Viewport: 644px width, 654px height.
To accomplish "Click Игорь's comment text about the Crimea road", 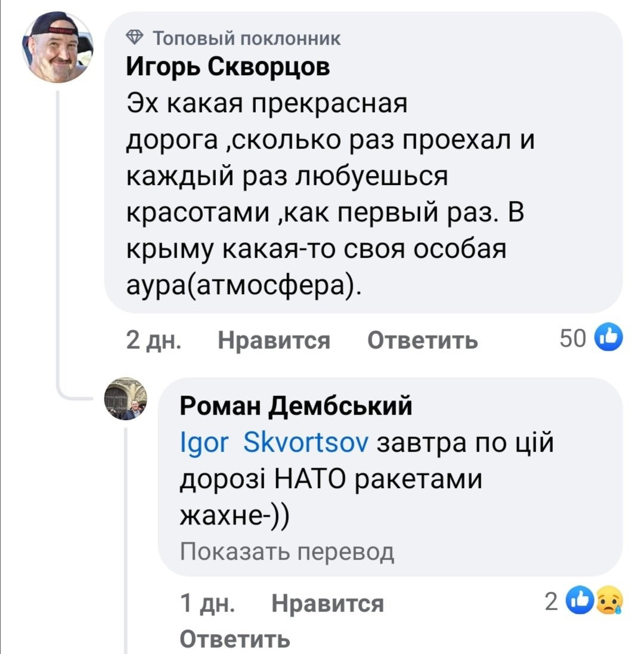I will [x=325, y=195].
